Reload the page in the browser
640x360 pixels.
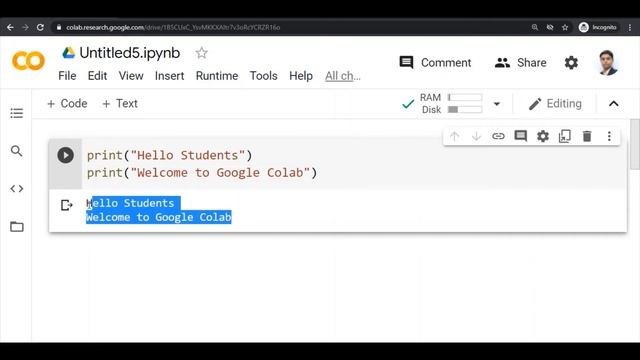pos(40,27)
